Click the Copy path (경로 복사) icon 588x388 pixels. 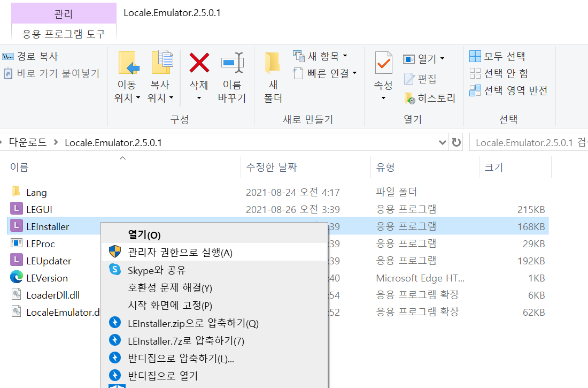(x=7, y=57)
